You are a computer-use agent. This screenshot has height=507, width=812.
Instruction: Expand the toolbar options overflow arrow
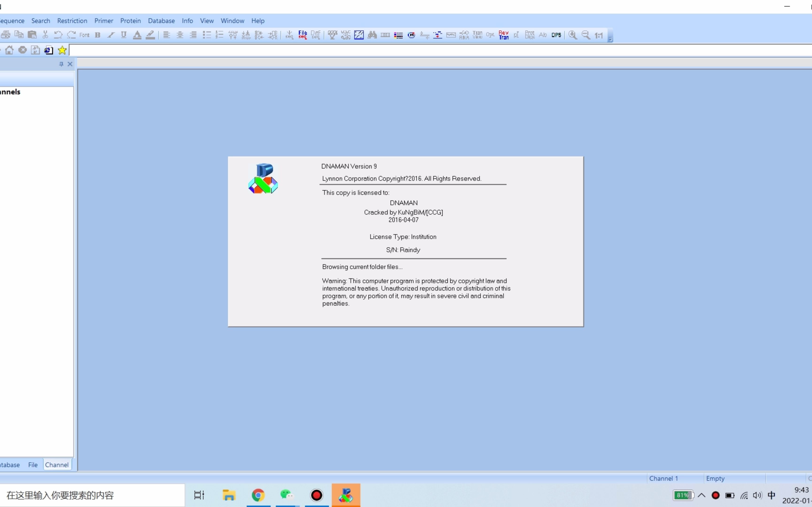(610, 39)
